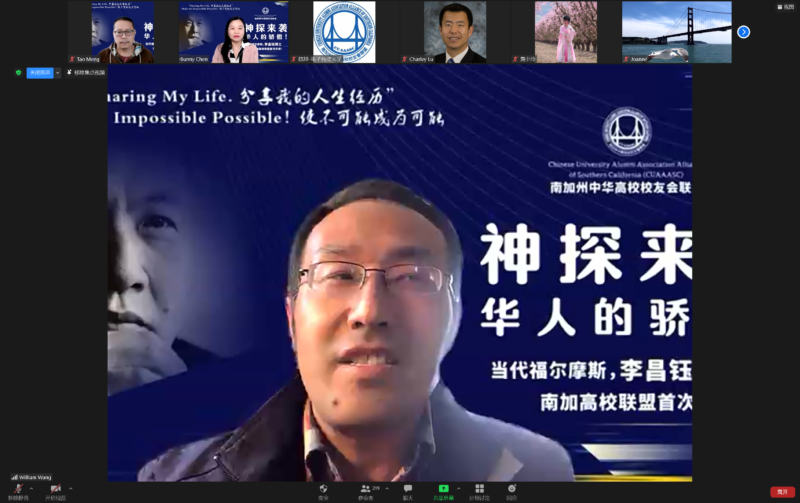
Task: Click the green encryption shield icon
Action: coord(18,73)
